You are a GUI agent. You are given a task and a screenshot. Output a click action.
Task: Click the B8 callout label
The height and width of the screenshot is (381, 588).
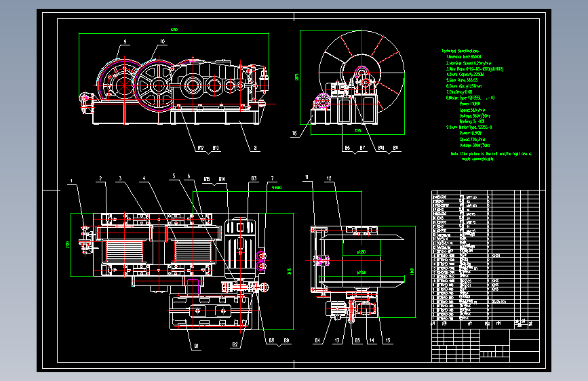(271, 340)
